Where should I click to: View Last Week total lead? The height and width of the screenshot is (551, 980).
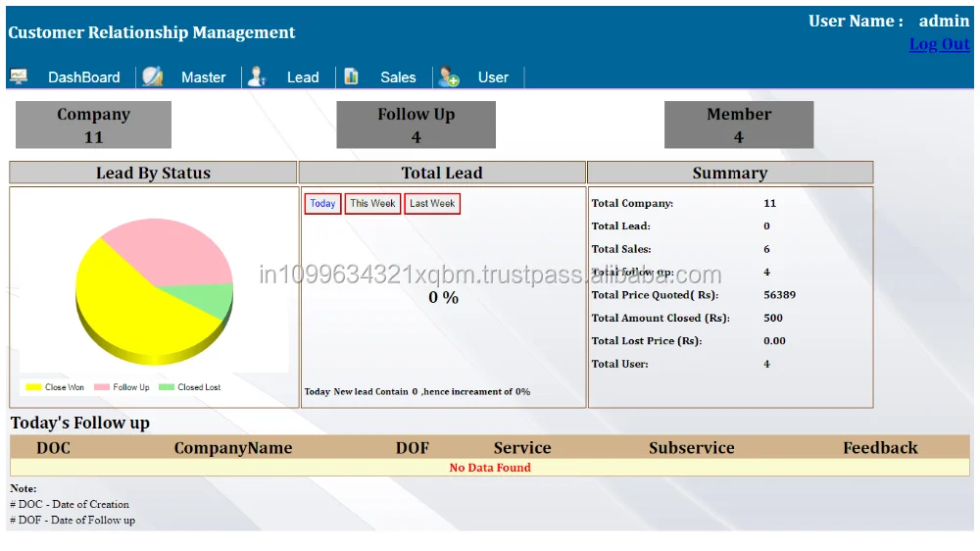tap(432, 204)
